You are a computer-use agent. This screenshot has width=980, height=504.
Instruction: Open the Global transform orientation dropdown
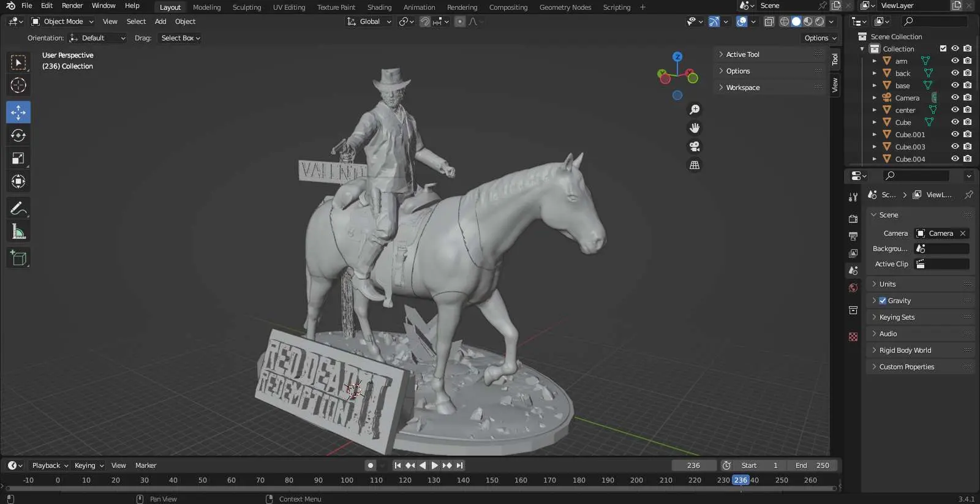pyautogui.click(x=369, y=21)
